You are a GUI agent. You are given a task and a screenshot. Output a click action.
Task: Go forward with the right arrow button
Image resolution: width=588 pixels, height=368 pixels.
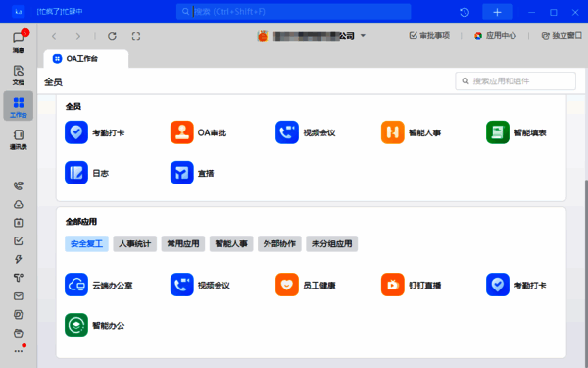pos(78,36)
